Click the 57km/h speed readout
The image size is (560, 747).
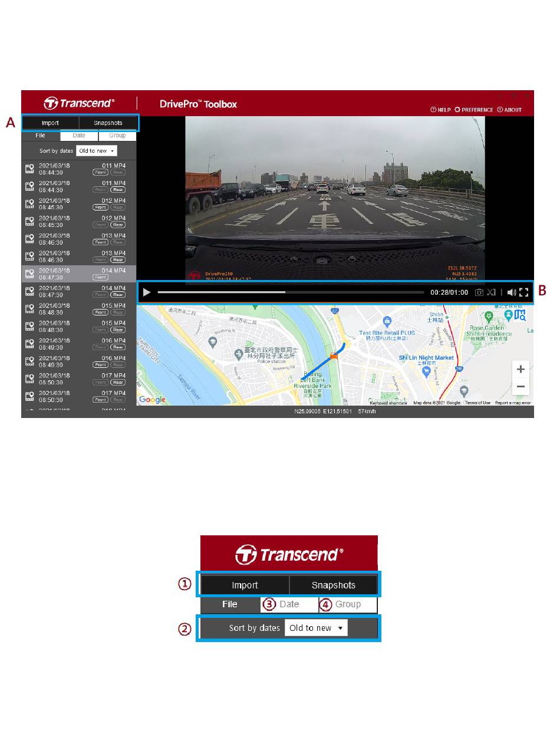367,412
